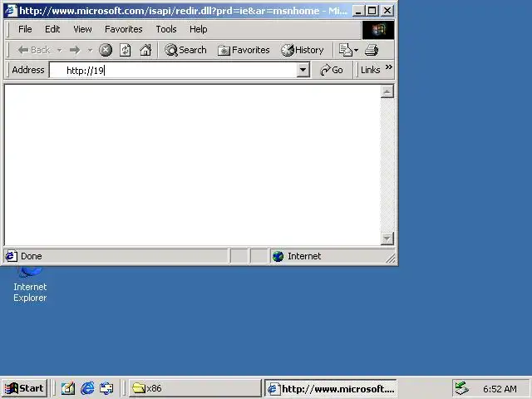Open the Help menu

coord(198,30)
